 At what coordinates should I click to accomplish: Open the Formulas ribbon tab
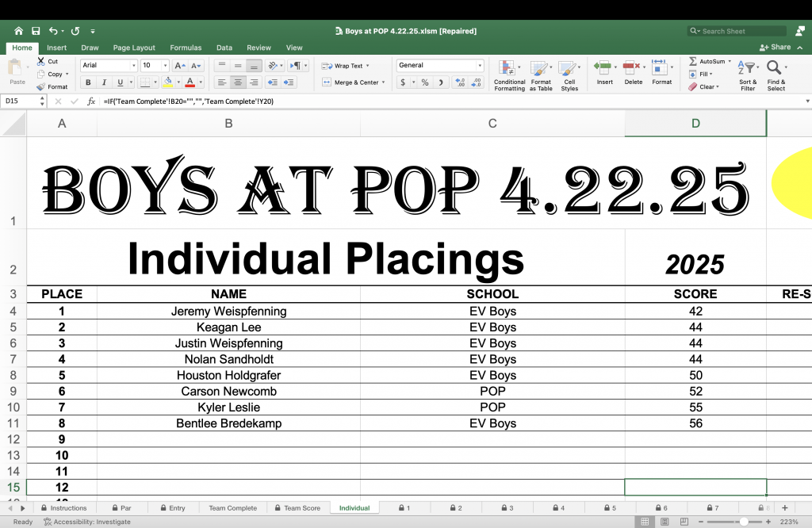186,48
